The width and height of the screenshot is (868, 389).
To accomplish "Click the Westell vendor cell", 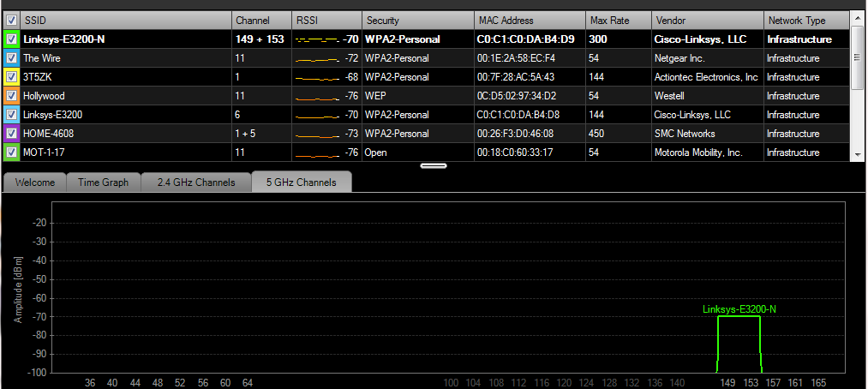I will pos(708,96).
